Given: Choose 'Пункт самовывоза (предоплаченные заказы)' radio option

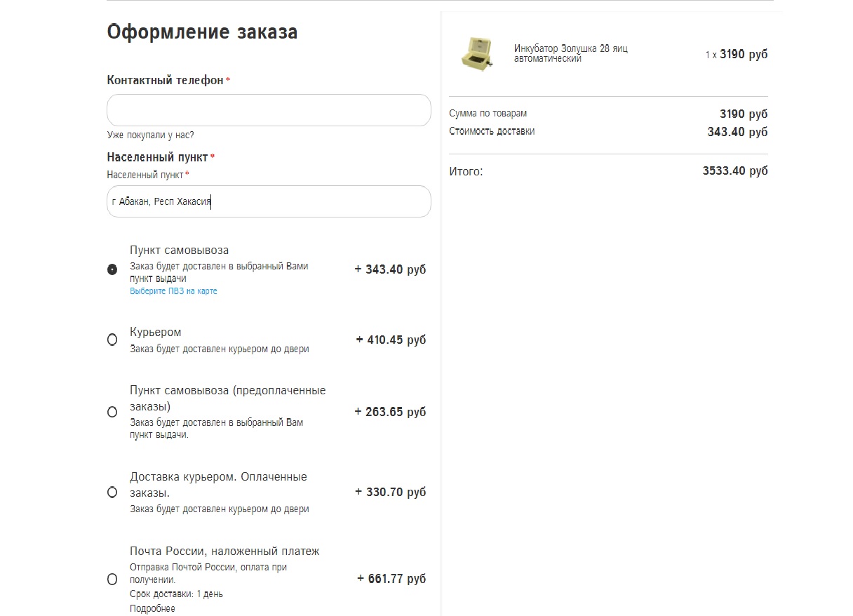Looking at the screenshot, I should [x=112, y=412].
